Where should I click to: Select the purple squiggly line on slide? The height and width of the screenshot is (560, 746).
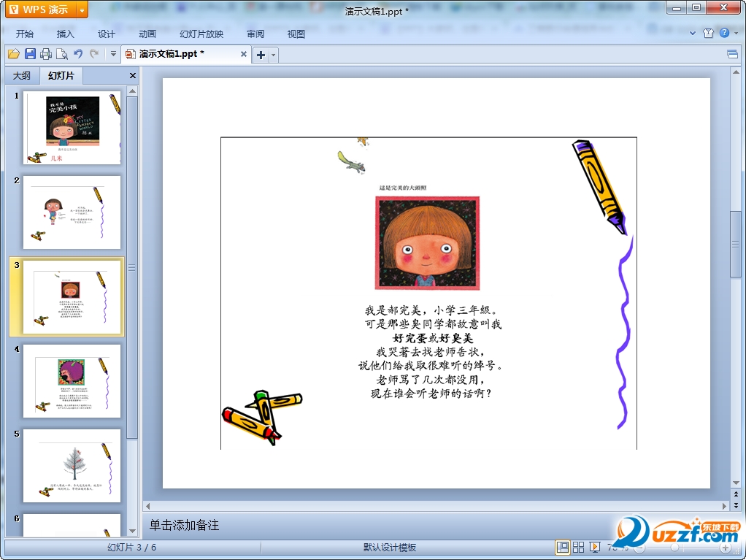[625, 332]
